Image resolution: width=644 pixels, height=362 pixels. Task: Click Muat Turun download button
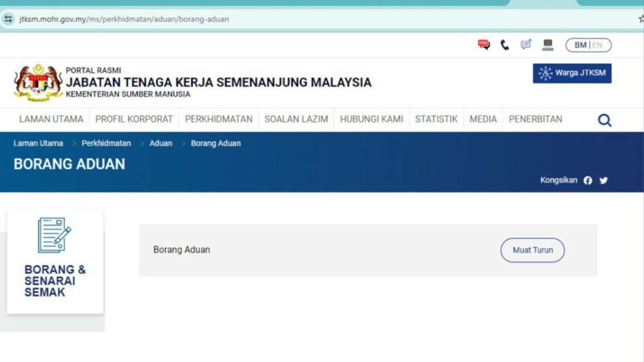[532, 250]
